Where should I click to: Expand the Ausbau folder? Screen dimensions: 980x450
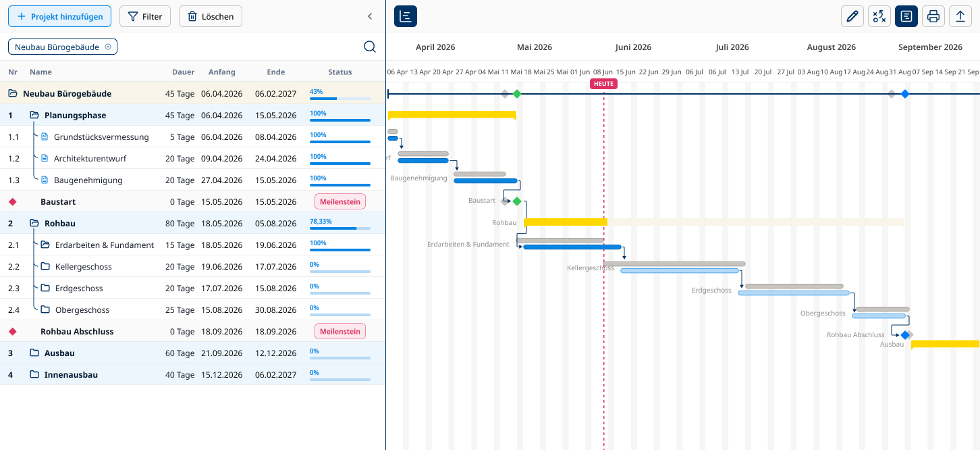[x=34, y=353]
